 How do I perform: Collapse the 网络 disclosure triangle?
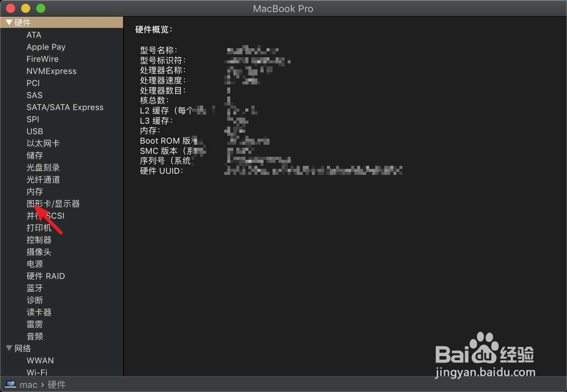9,348
